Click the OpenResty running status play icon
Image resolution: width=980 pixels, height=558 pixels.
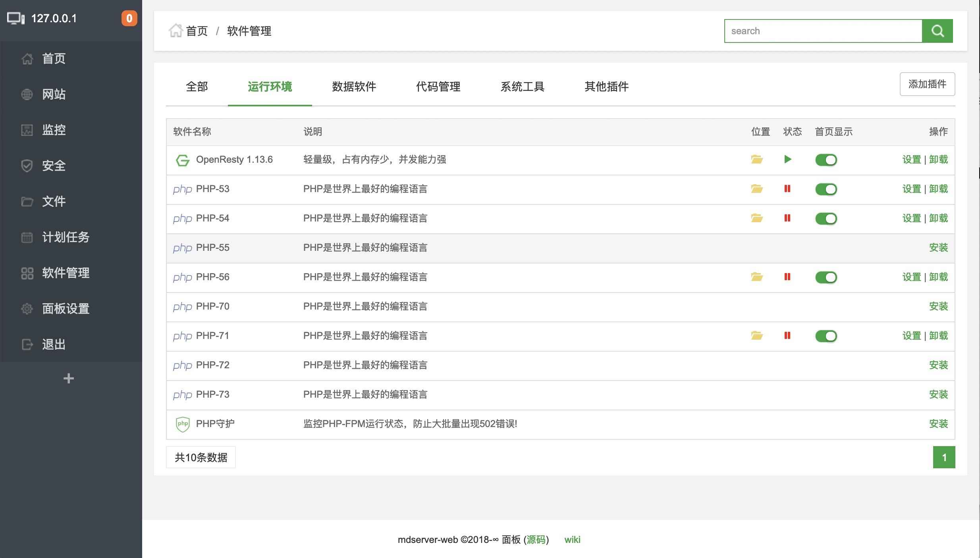(788, 160)
